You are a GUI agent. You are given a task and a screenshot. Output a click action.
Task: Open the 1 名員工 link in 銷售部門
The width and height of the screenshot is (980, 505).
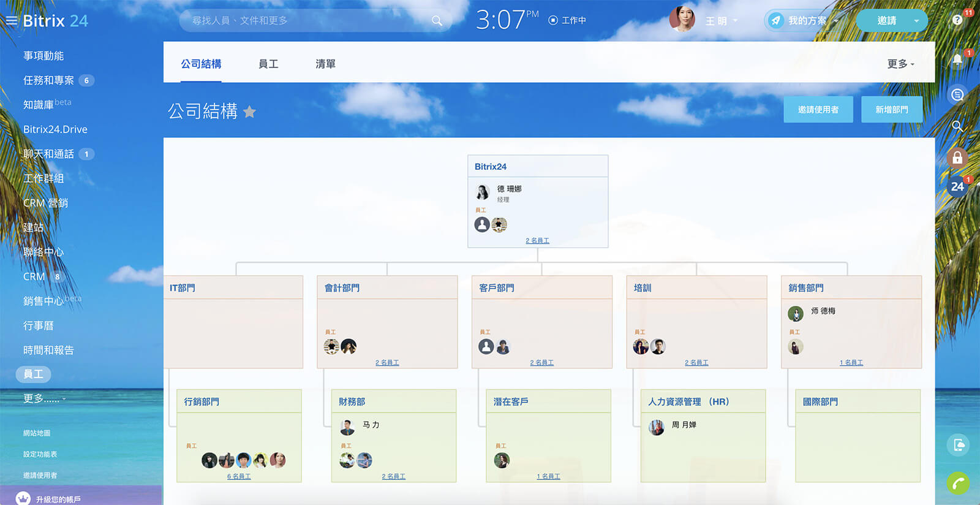pyautogui.click(x=851, y=362)
